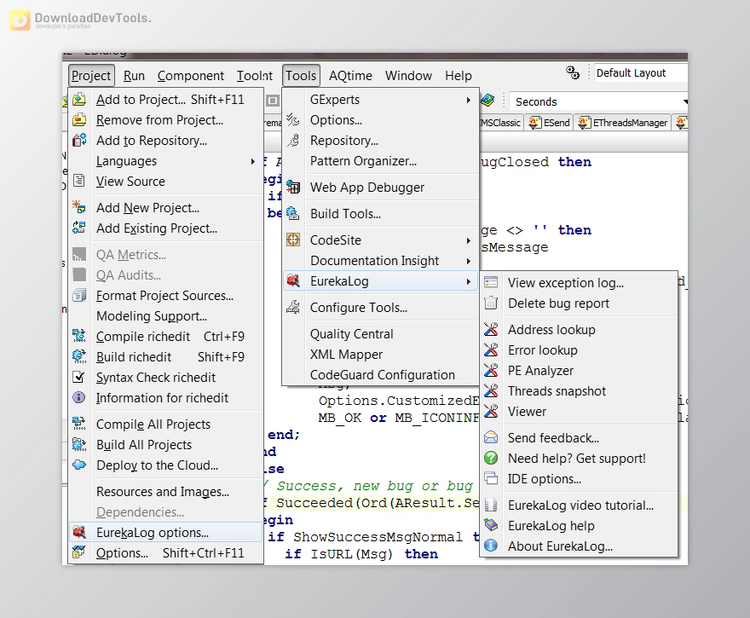The image size is (750, 618).
Task: Choose XML Mapper menu entry
Action: 381,354
